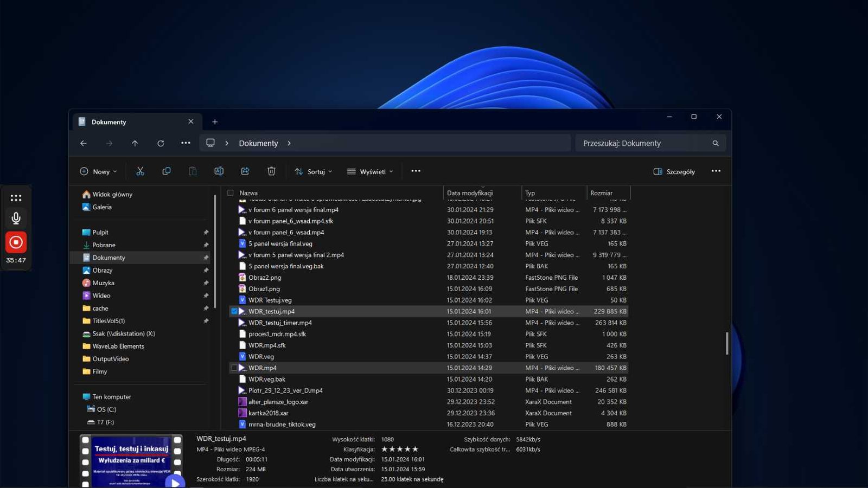This screenshot has height=488, width=868.
Task: Open the Nowy dropdown menu
Action: tap(98, 171)
